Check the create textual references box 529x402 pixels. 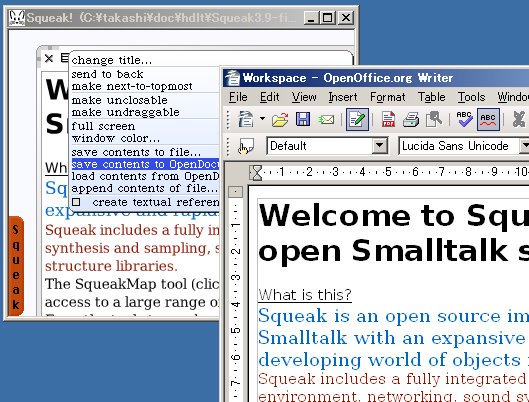click(76, 202)
